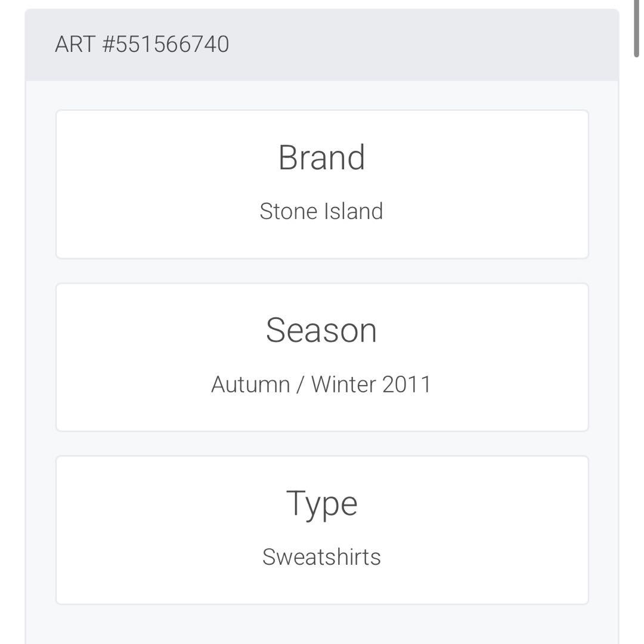Image resolution: width=644 pixels, height=644 pixels.
Task: Click the Type heading
Action: [x=321, y=503]
